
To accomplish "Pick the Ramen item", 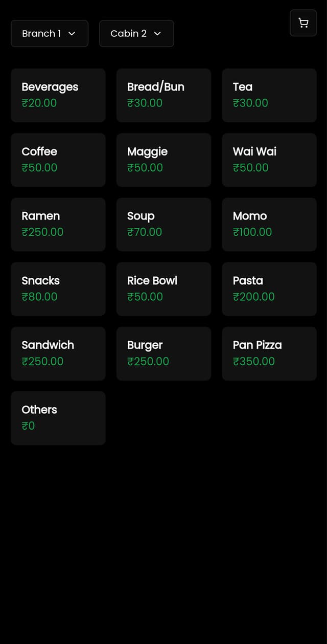I will point(58,224).
